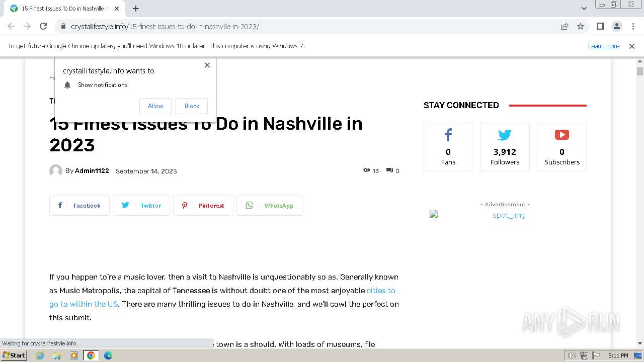Allow notifications from crystallifestyle.info

click(155, 106)
